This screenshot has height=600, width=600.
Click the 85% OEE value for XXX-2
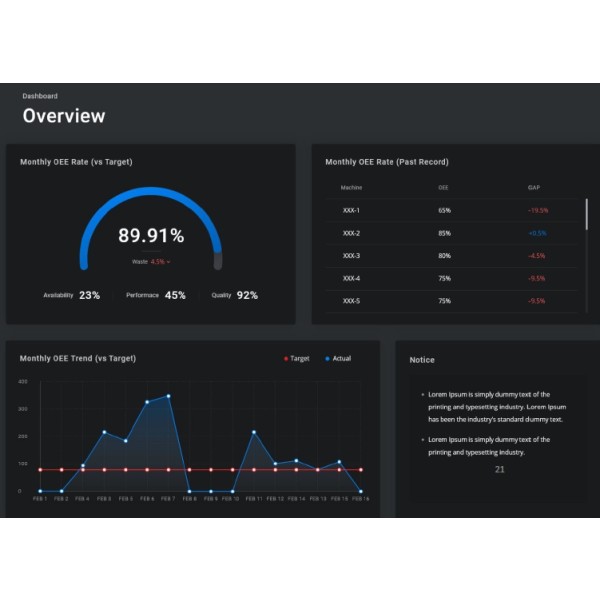click(444, 233)
